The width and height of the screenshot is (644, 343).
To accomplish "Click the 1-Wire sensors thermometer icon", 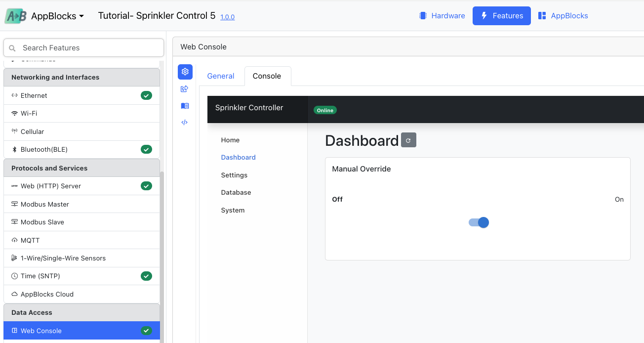I will [14, 258].
